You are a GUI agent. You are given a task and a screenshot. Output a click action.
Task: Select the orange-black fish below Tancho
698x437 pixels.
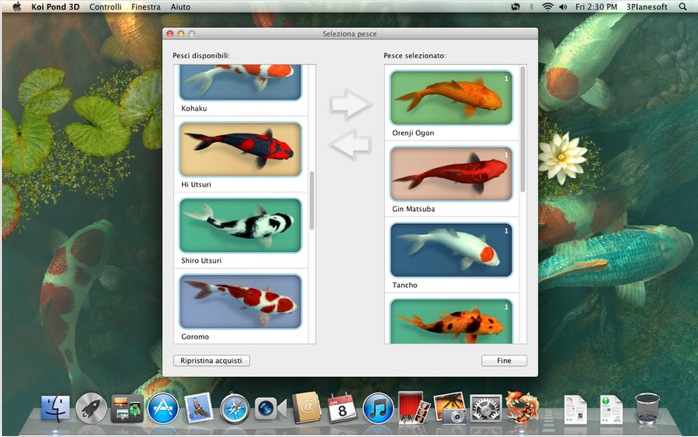[451, 321]
